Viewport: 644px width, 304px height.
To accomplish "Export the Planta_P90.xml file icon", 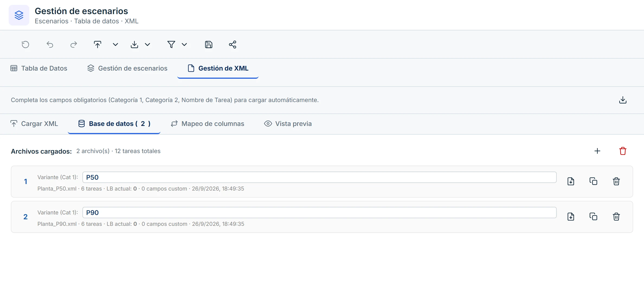I will click(x=571, y=217).
